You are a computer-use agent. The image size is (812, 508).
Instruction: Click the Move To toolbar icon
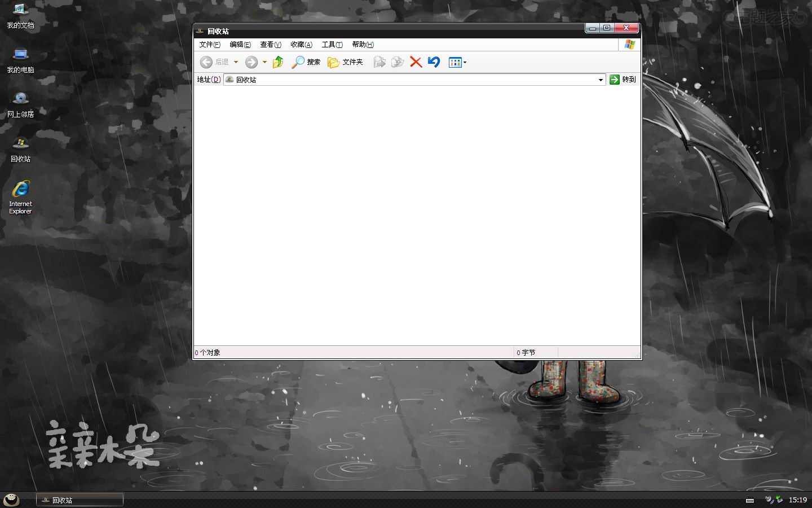(x=379, y=62)
